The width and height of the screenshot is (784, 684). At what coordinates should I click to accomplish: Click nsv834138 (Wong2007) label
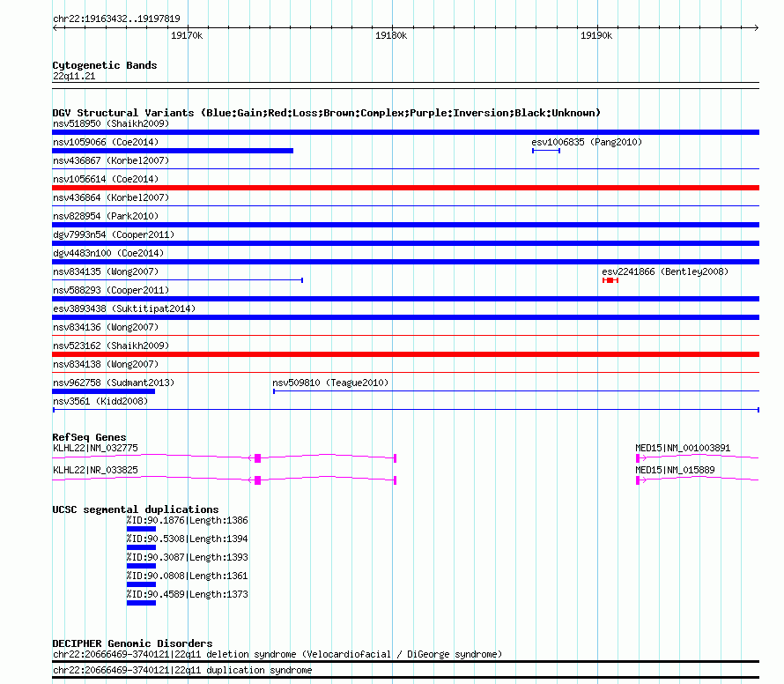(106, 364)
